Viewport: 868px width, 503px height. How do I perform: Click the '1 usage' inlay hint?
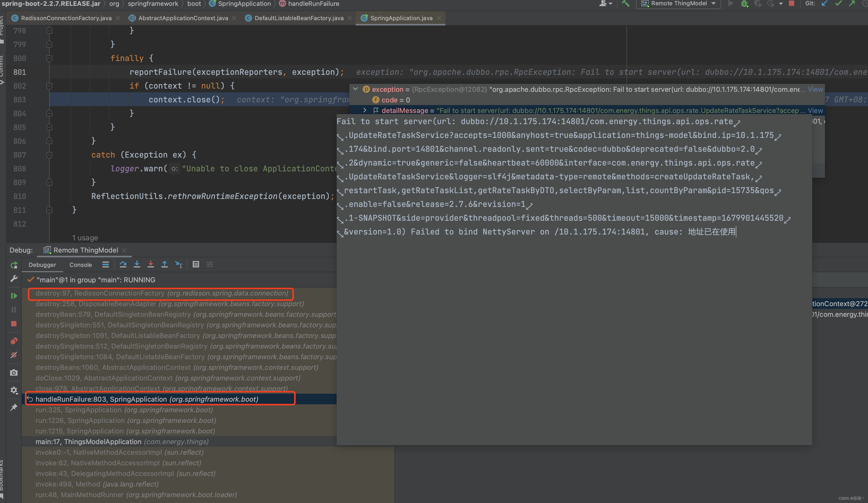coord(85,238)
